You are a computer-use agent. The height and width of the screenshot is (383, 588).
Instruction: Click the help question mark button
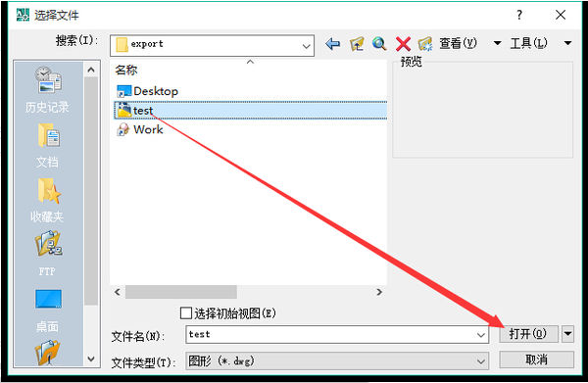[519, 15]
